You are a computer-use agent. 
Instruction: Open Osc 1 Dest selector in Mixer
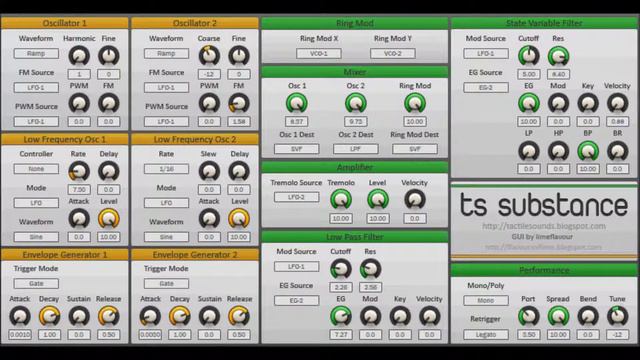(x=296, y=149)
